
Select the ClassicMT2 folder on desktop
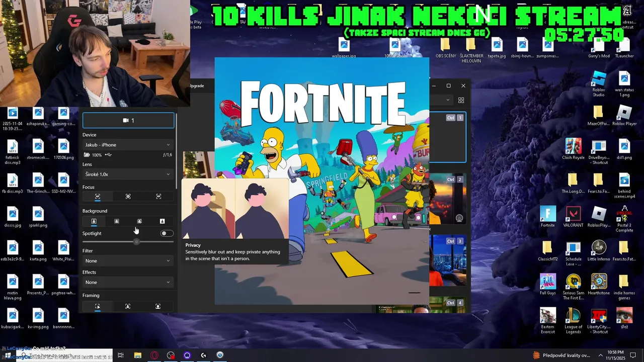click(547, 251)
